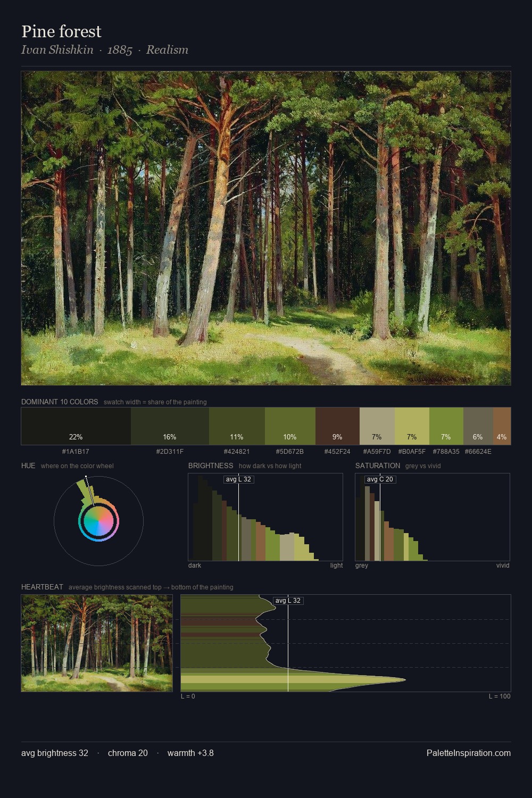Viewport: 532px width, 798px height.
Task: Click the 'avg brightness 32' footer stat
Action: click(x=55, y=753)
